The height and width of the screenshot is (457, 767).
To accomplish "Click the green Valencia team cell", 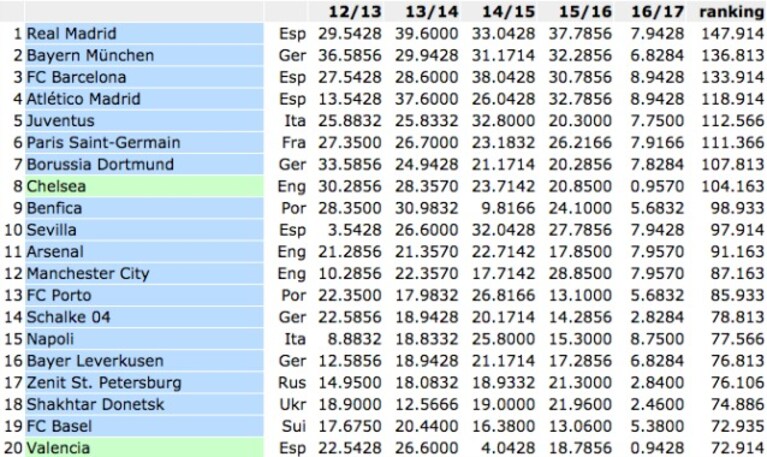I will point(144,447).
